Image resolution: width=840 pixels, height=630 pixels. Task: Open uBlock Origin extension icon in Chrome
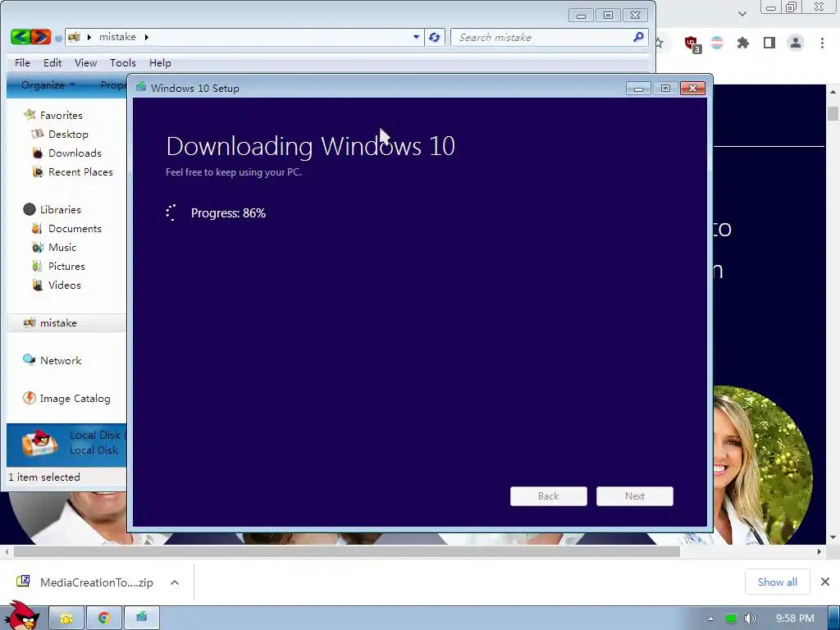(692, 43)
